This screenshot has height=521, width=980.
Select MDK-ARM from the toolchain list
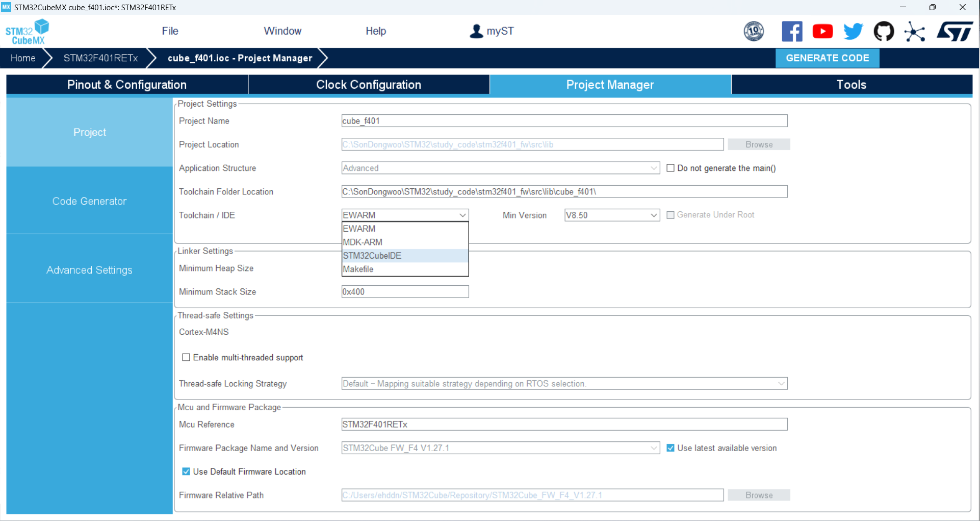(x=405, y=242)
